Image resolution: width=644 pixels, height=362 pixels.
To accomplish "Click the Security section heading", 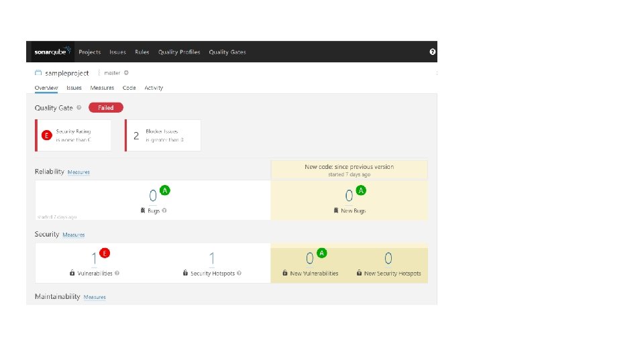I will click(47, 234).
